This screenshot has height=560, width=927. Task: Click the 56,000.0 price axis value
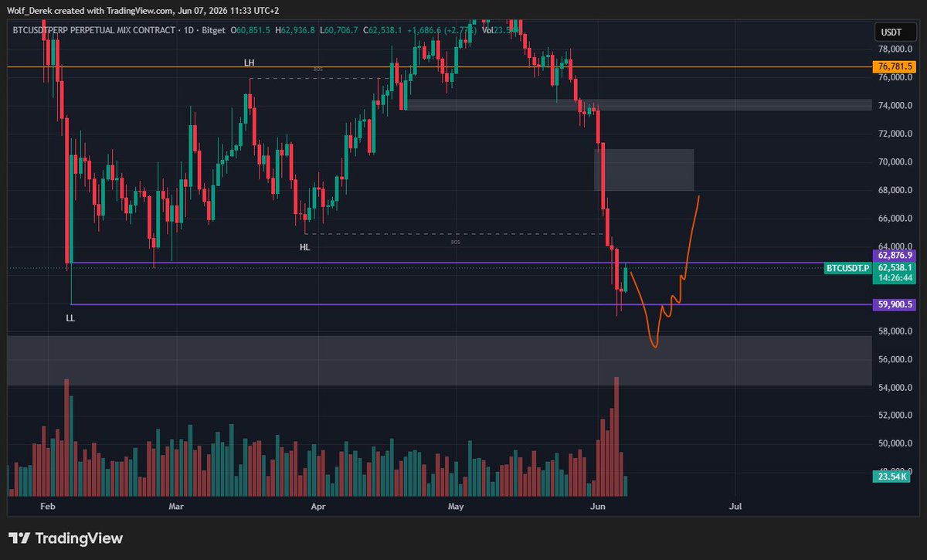(x=896, y=360)
